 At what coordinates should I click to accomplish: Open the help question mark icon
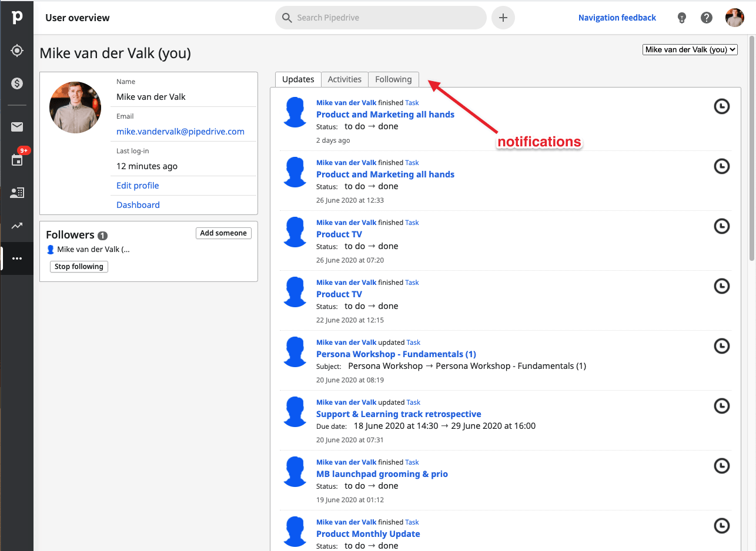point(707,18)
